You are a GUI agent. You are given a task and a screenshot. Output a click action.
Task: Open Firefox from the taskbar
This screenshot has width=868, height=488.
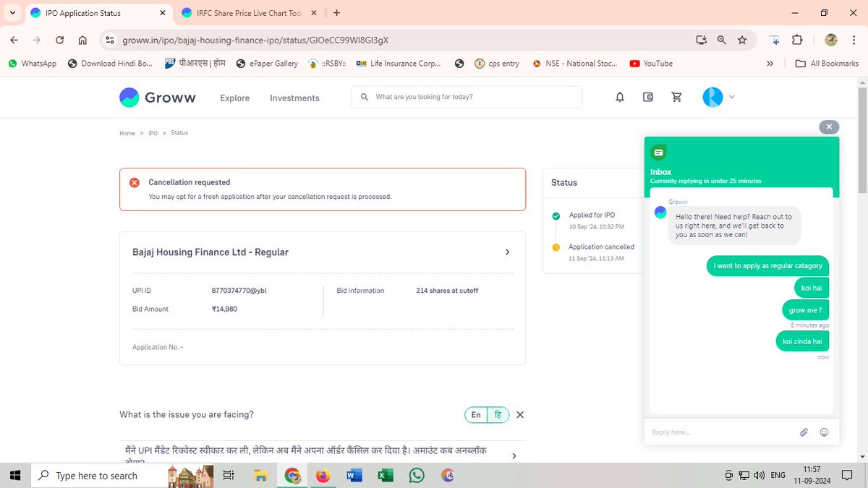click(x=323, y=475)
